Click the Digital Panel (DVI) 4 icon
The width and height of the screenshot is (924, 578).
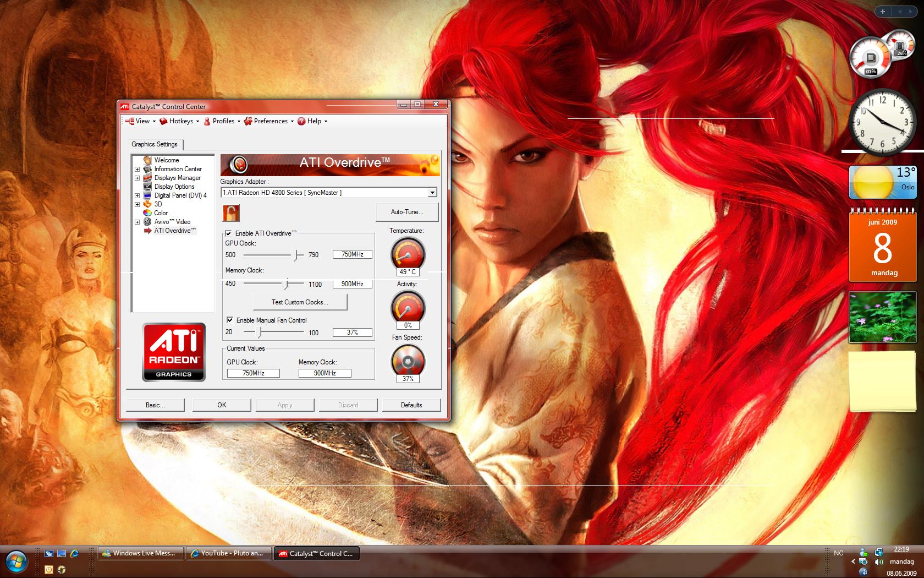coord(147,195)
